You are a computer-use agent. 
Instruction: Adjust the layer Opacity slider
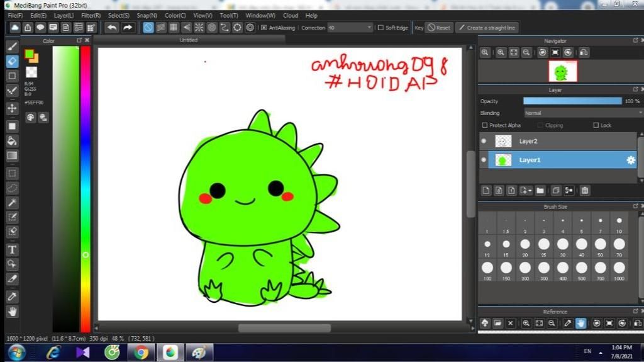(x=572, y=101)
